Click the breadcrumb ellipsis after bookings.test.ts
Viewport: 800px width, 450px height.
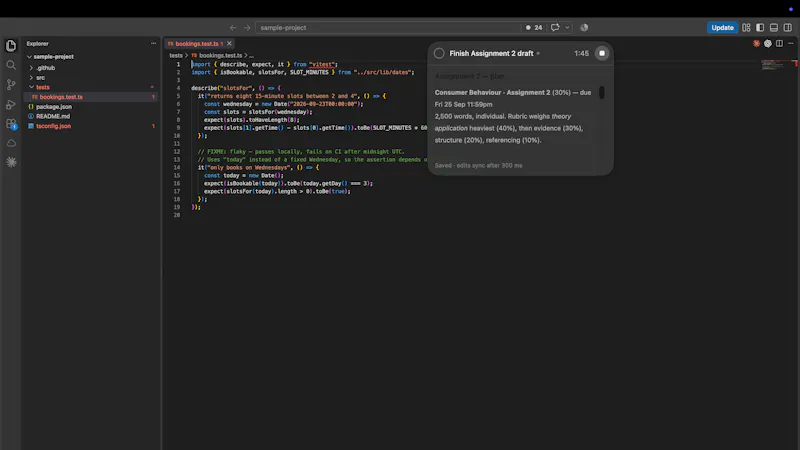tap(251, 56)
